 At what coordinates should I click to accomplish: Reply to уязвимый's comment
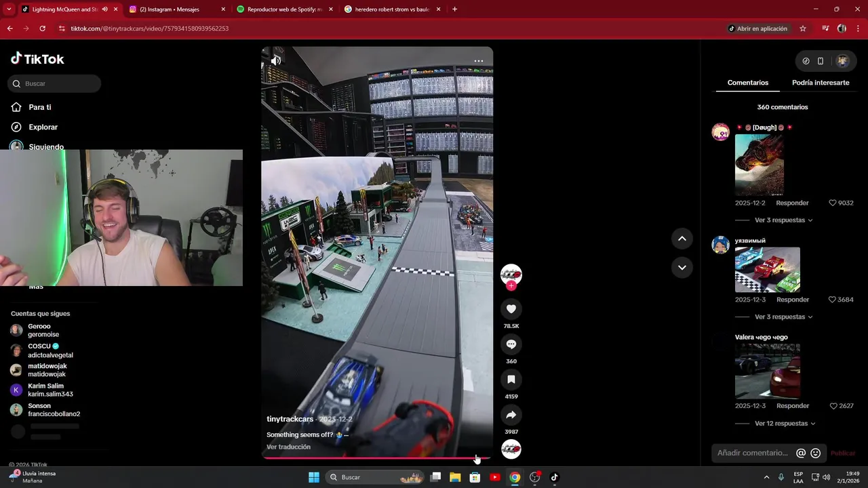tap(792, 300)
